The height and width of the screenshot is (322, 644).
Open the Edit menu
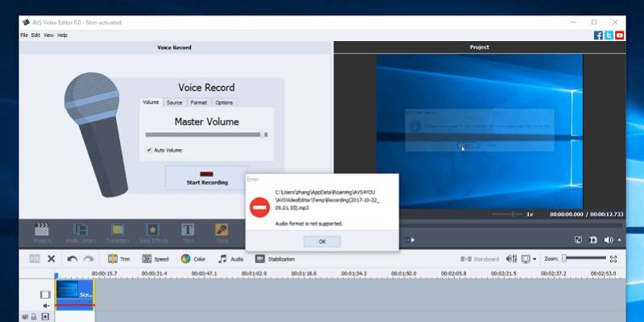click(x=35, y=35)
